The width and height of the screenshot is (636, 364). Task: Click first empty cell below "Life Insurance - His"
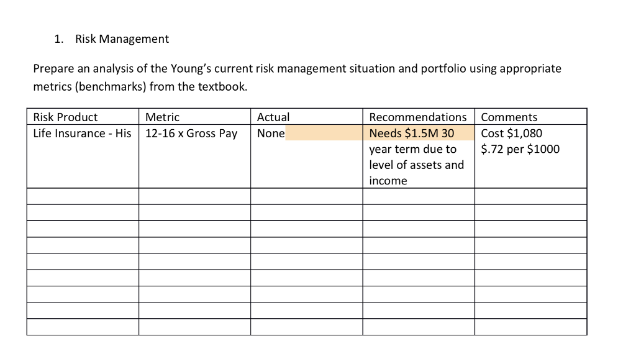pyautogui.click(x=83, y=196)
